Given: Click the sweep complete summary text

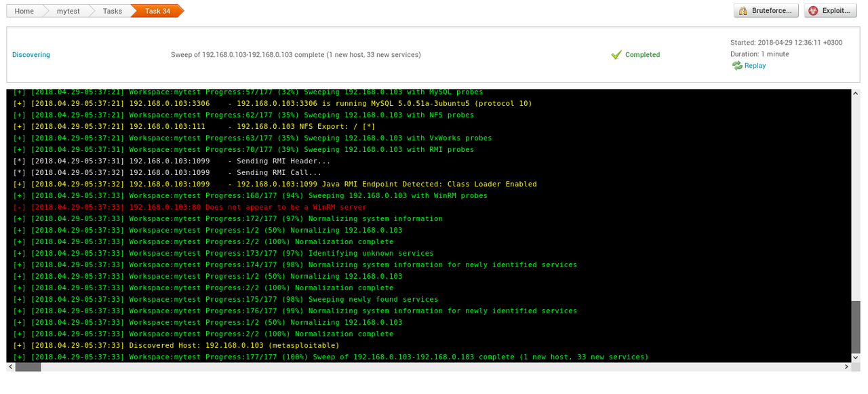Looking at the screenshot, I should click(296, 55).
